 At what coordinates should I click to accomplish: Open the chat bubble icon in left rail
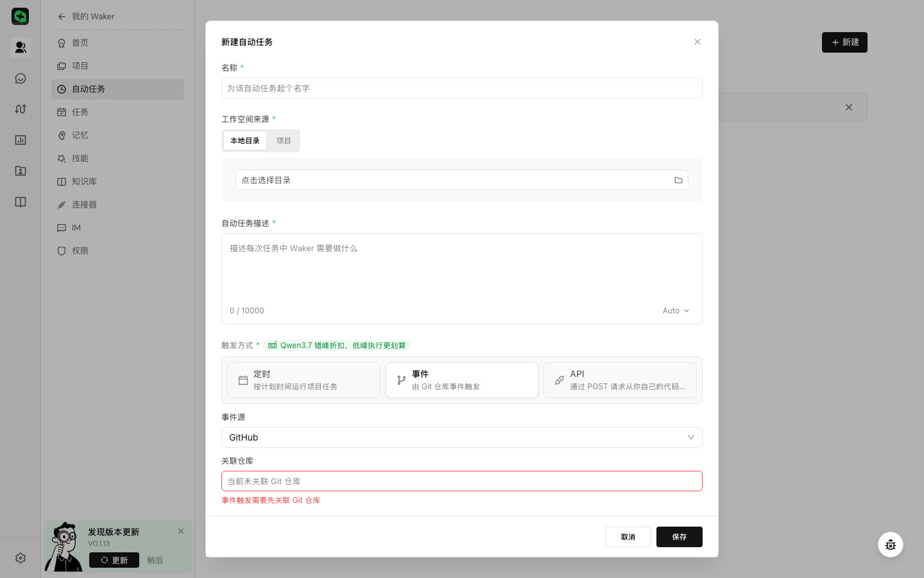click(x=21, y=78)
